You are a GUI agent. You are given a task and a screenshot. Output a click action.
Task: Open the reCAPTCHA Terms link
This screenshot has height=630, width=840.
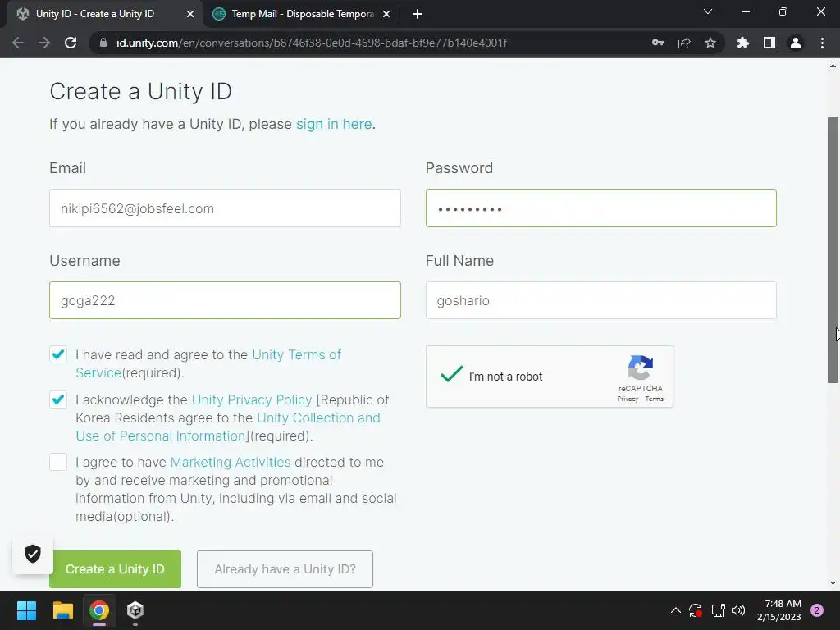coord(654,399)
